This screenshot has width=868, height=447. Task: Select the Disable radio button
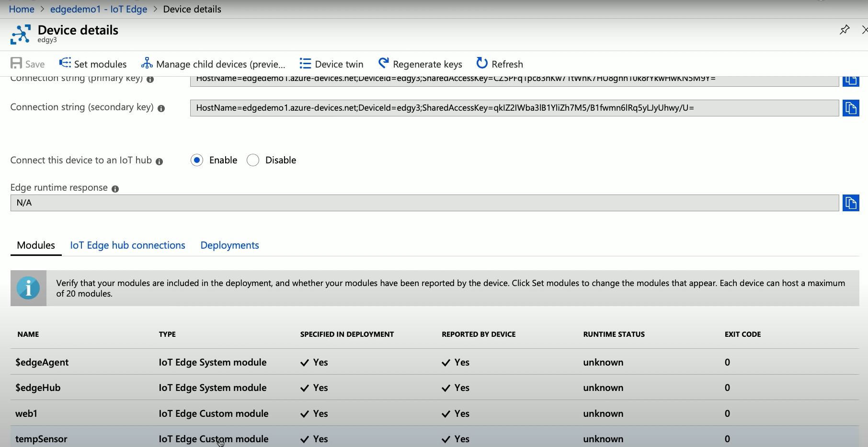click(253, 160)
